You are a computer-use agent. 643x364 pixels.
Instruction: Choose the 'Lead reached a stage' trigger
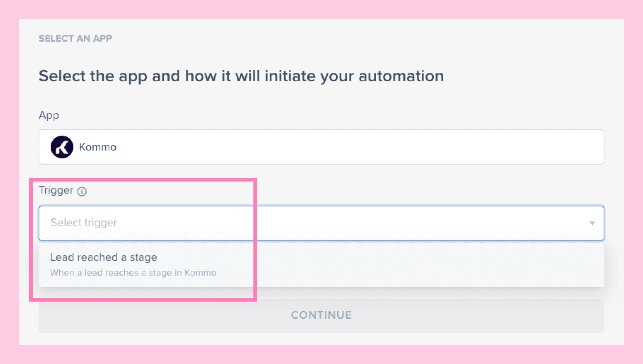coord(103,257)
